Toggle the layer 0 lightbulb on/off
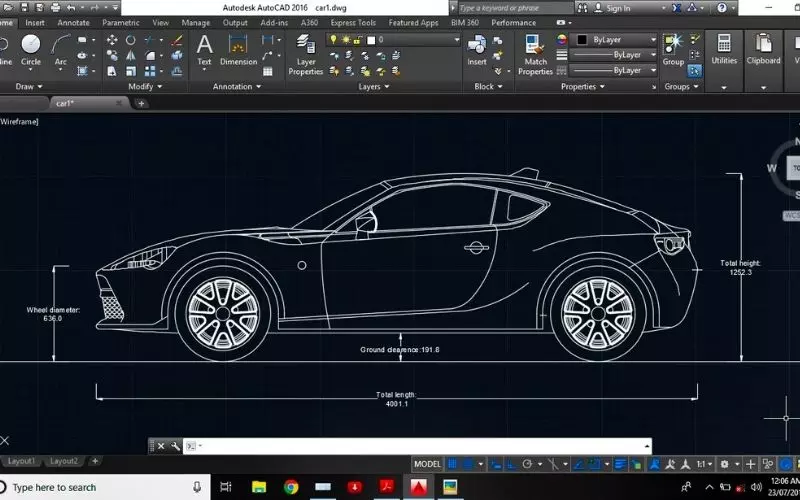 (x=333, y=39)
